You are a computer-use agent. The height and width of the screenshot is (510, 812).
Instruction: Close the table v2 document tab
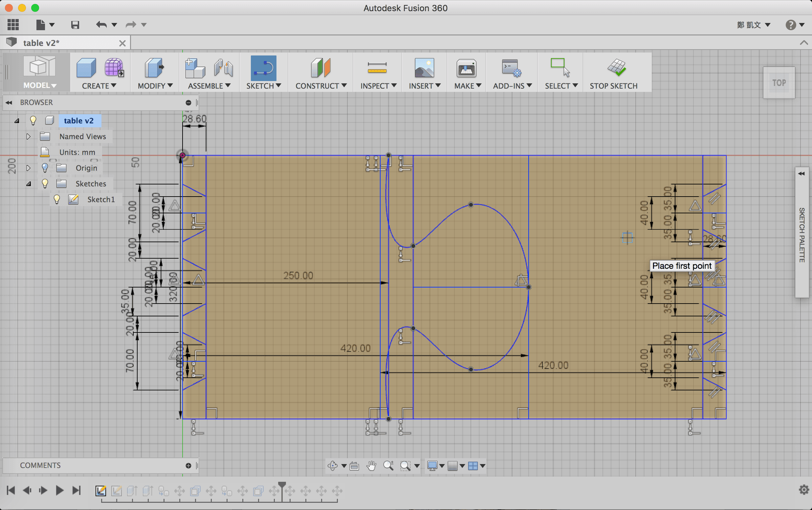point(122,43)
